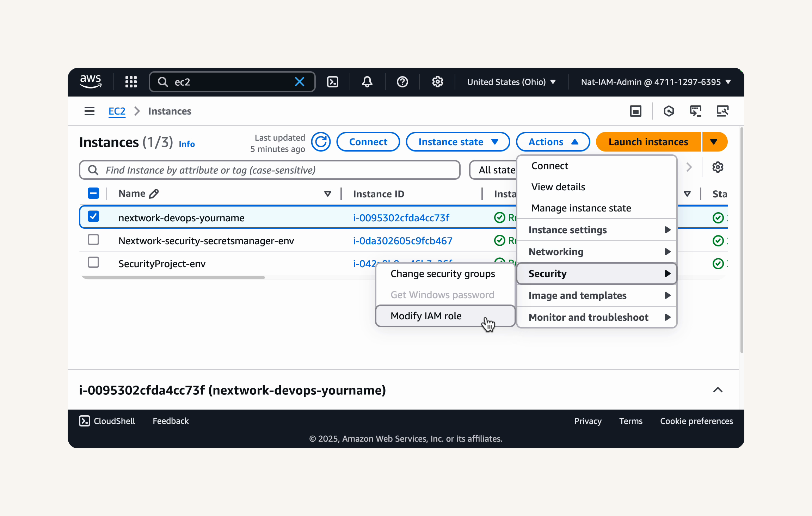Open table preferences gear icon

(x=718, y=167)
